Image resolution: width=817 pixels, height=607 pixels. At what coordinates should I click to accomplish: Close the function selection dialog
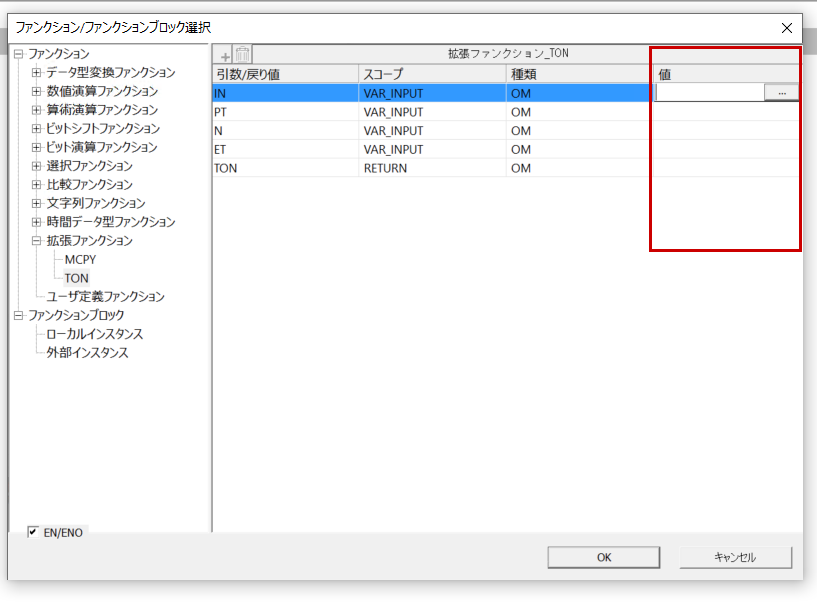pyautogui.click(x=787, y=28)
